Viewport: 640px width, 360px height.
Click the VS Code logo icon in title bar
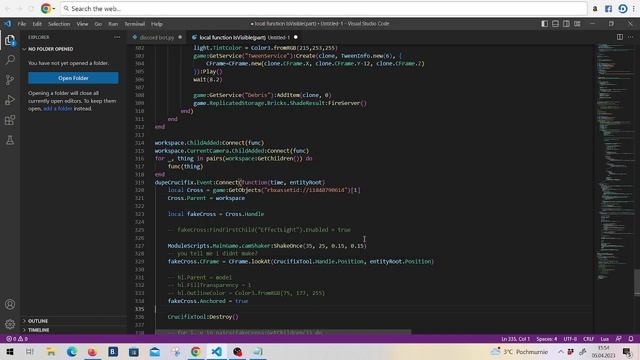pos(7,24)
